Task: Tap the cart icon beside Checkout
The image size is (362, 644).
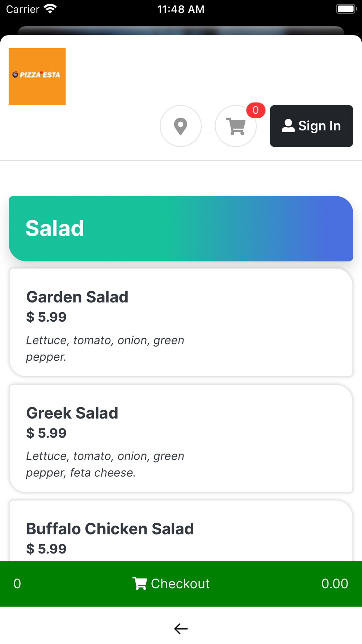Action: [140, 584]
